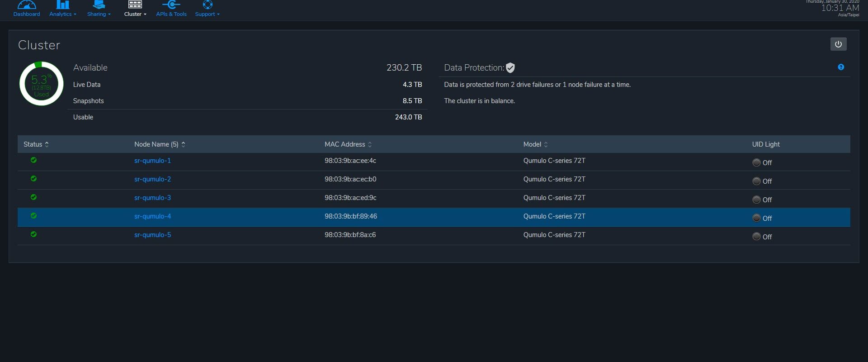Select MAC address 98:03:9b:bf:89:46
868x362 pixels.
(x=351, y=216)
